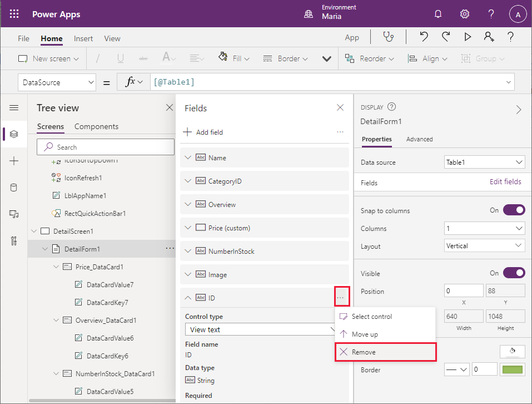
Task: Click the notifications bell icon
Action: (x=438, y=14)
